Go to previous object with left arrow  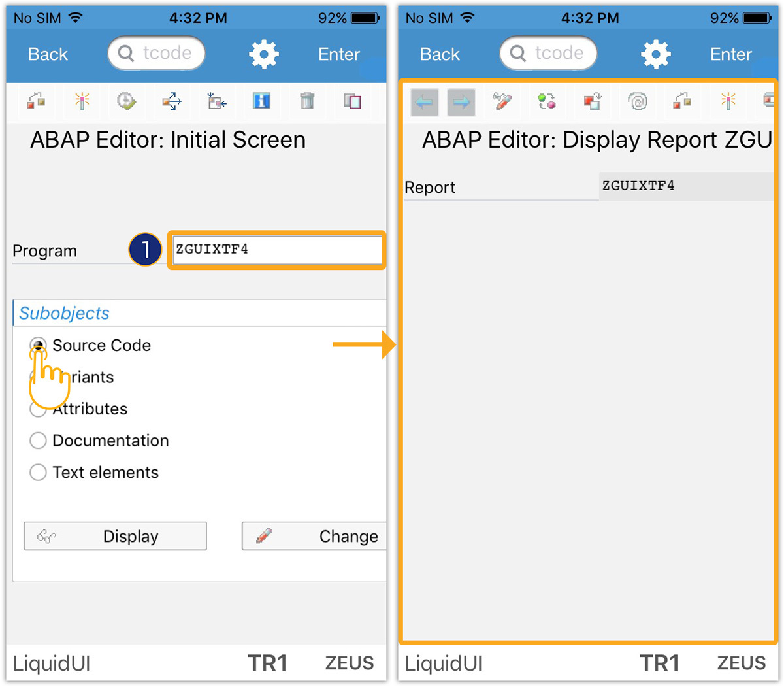click(x=425, y=103)
